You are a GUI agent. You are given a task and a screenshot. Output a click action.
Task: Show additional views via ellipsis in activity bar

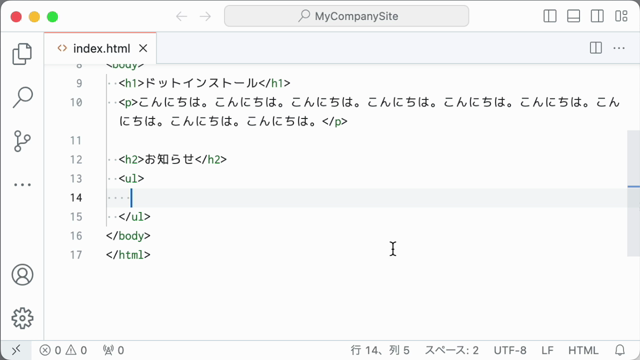22,184
